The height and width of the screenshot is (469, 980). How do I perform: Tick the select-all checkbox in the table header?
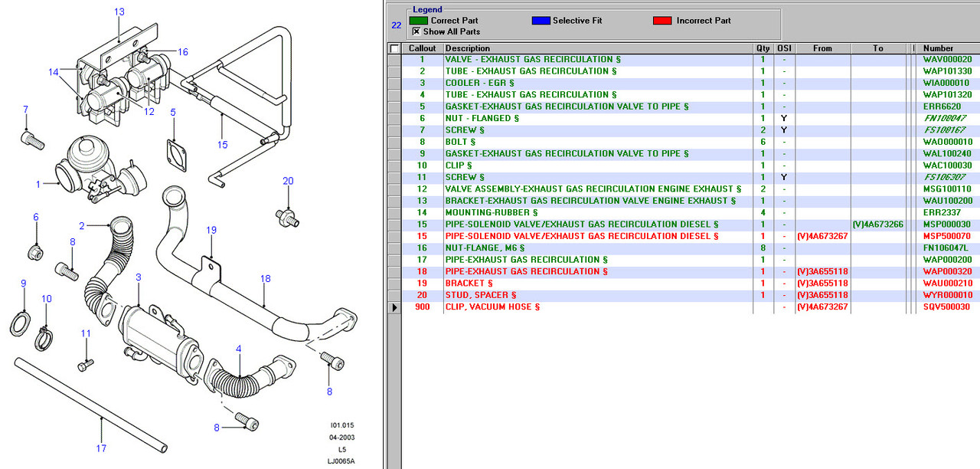pyautogui.click(x=394, y=48)
